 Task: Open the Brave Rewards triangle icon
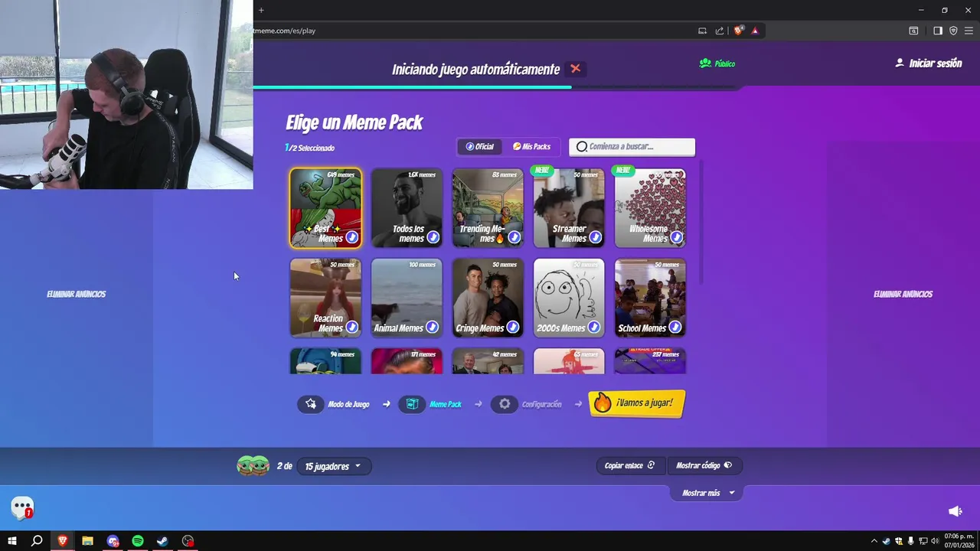coord(755,31)
